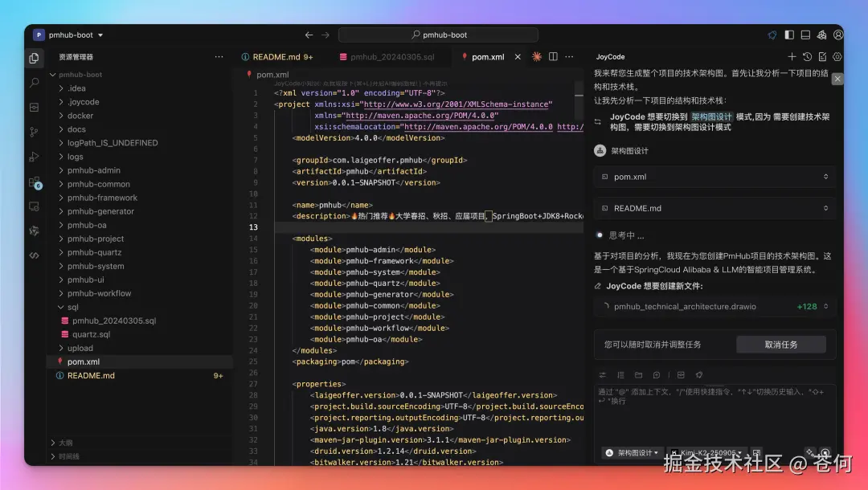The image size is (868, 490).
Task: Click the folder icon above chat input
Action: tap(638, 375)
